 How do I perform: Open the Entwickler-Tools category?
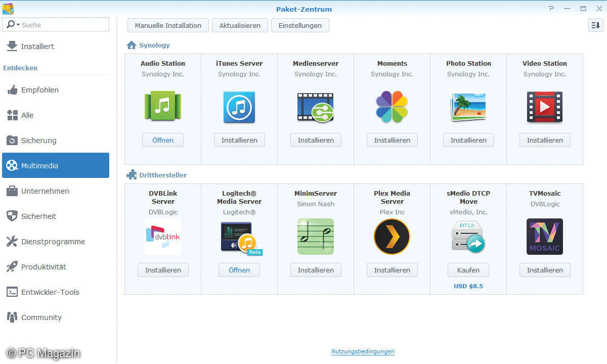(x=56, y=292)
